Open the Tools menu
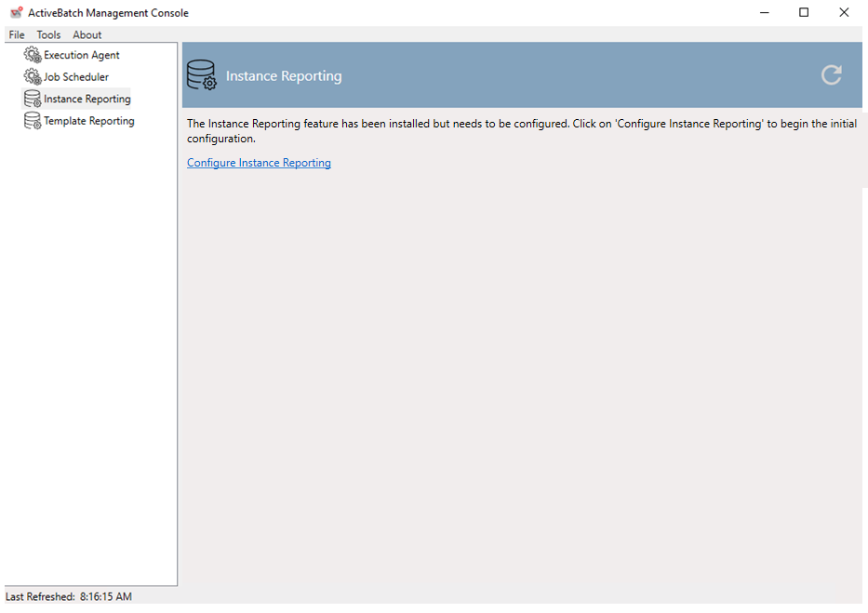The image size is (868, 613). coord(48,34)
